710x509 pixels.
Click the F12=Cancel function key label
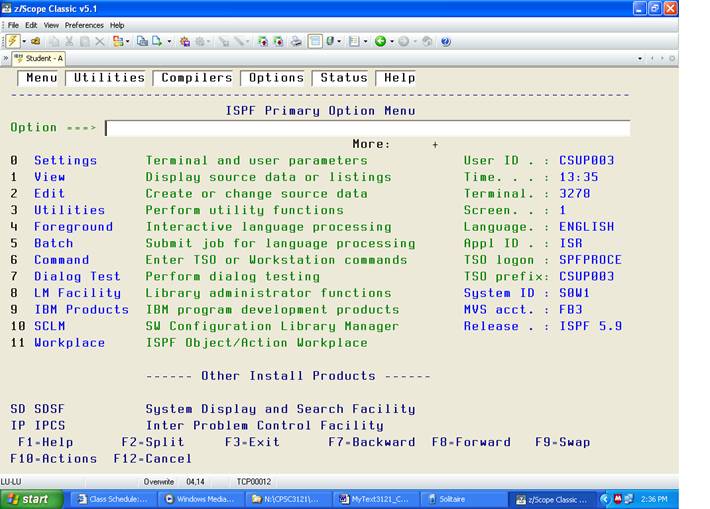[x=153, y=459]
